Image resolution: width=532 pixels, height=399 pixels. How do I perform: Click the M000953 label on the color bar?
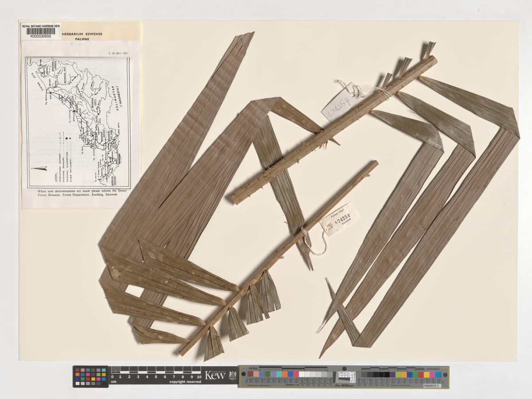[x=431, y=386]
